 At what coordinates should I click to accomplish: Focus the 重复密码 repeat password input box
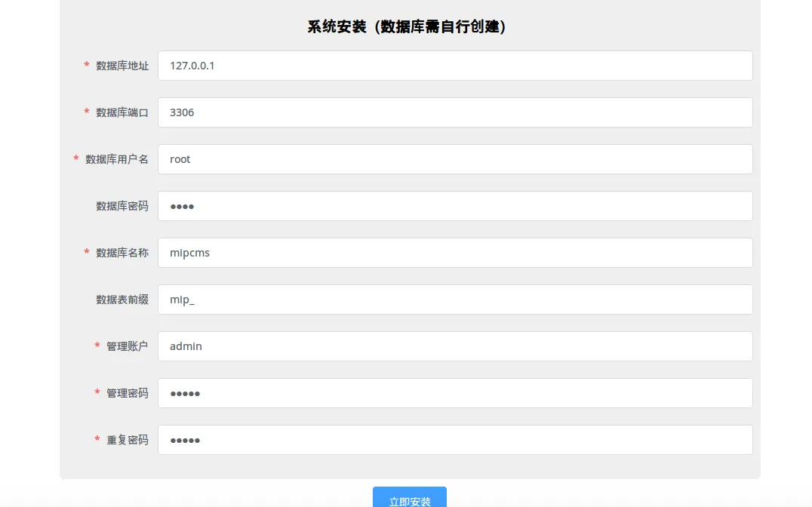pyautogui.click(x=454, y=440)
